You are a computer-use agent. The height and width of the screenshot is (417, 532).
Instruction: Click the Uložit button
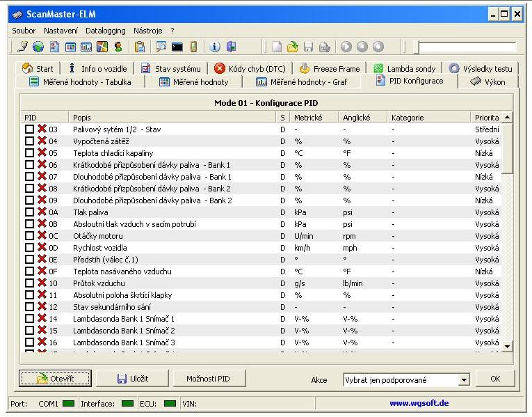coord(132,378)
